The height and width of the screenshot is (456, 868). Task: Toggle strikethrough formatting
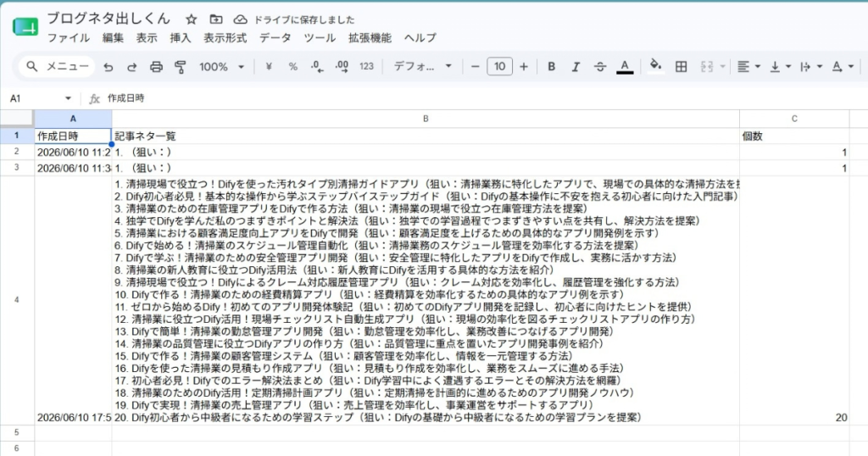coord(600,66)
